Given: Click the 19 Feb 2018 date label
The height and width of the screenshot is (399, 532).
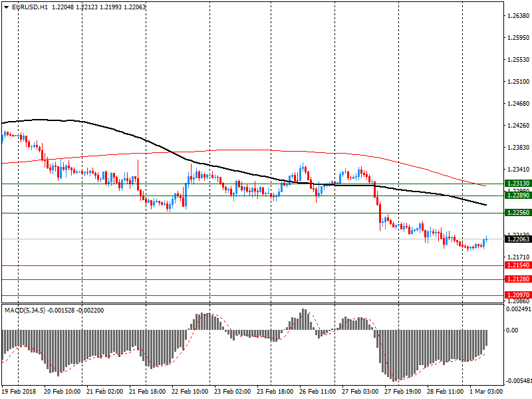Looking at the screenshot, I should coord(19,392).
